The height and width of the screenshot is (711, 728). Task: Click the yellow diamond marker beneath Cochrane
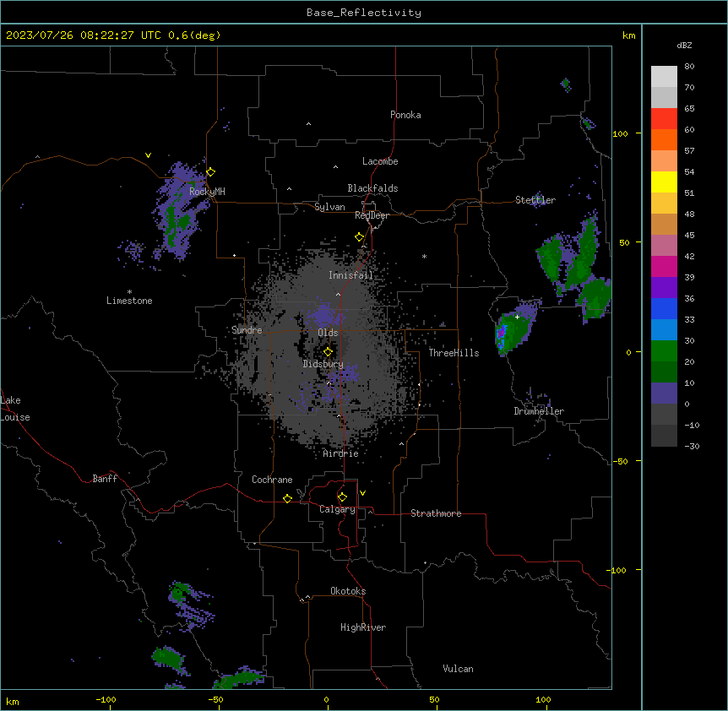(287, 498)
